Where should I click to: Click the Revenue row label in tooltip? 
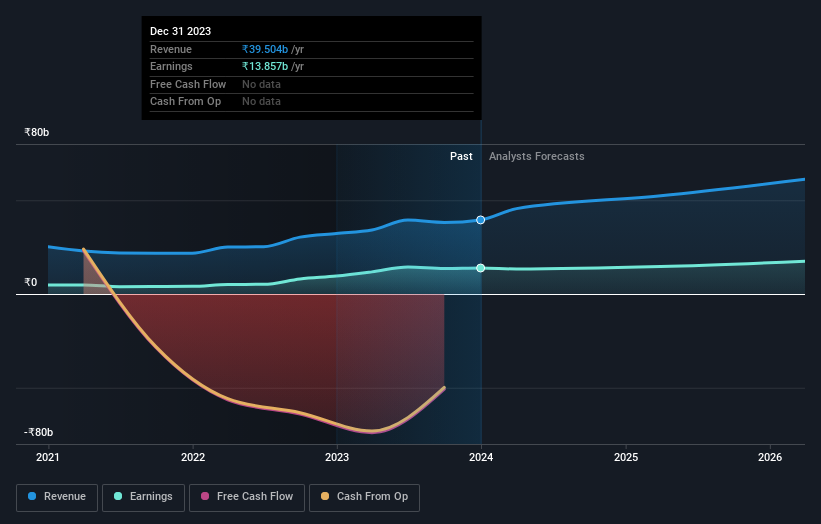(171, 49)
